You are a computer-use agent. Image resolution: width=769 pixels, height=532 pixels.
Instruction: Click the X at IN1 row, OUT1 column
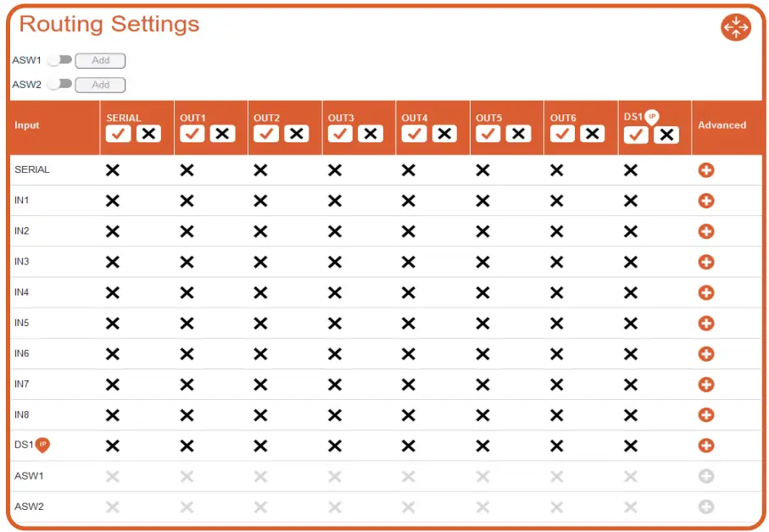coord(187,201)
